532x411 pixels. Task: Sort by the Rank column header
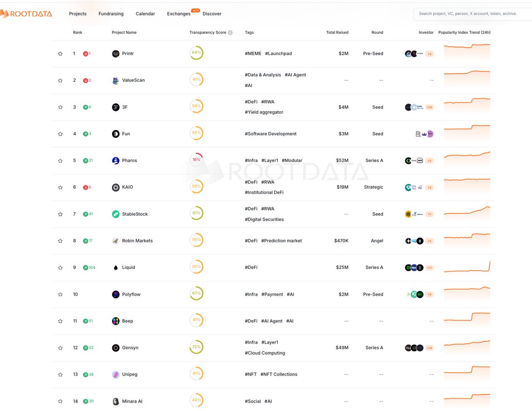coord(78,32)
